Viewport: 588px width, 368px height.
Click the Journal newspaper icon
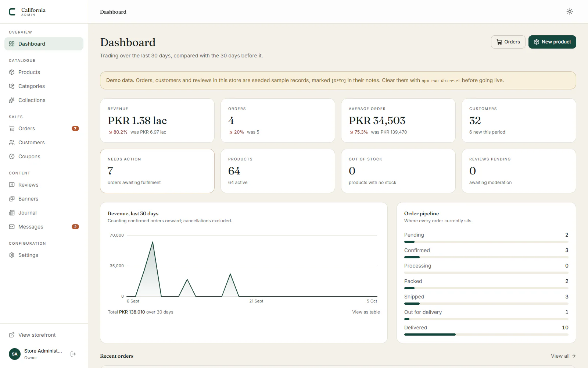[12, 213]
